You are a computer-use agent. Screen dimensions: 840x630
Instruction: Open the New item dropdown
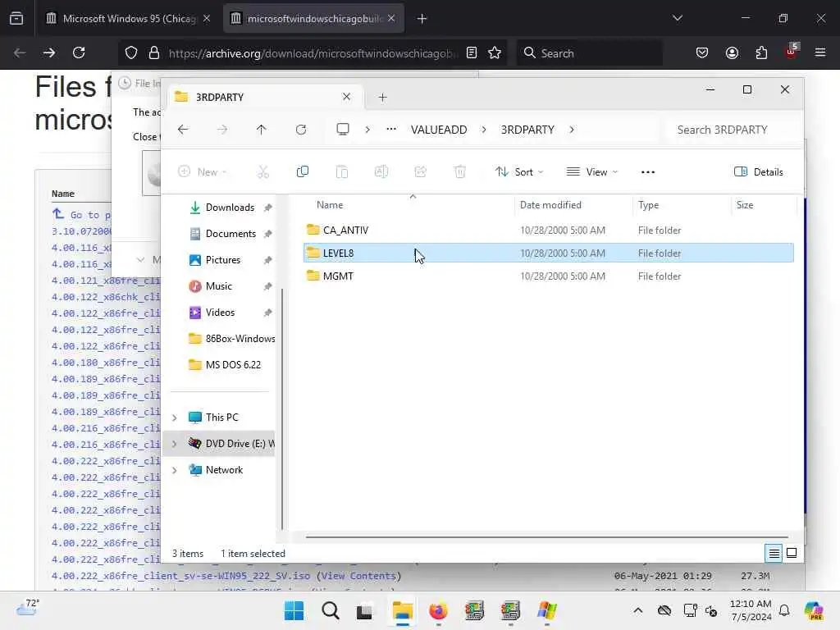pyautogui.click(x=203, y=172)
